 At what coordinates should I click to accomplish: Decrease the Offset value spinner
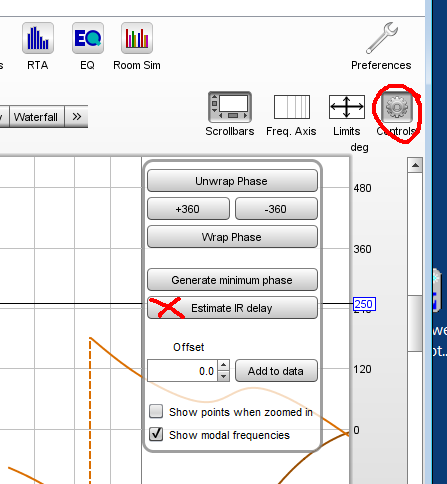[x=223, y=376]
